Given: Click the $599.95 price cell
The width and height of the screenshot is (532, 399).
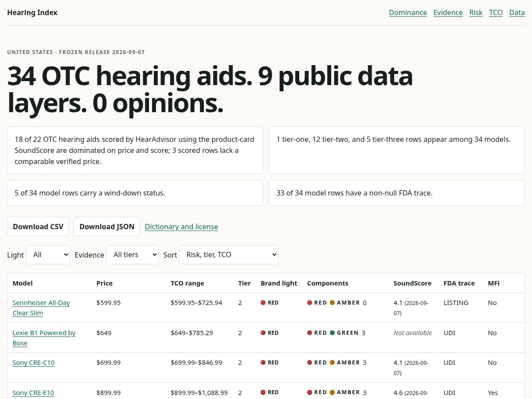Looking at the screenshot, I should click(x=109, y=303).
